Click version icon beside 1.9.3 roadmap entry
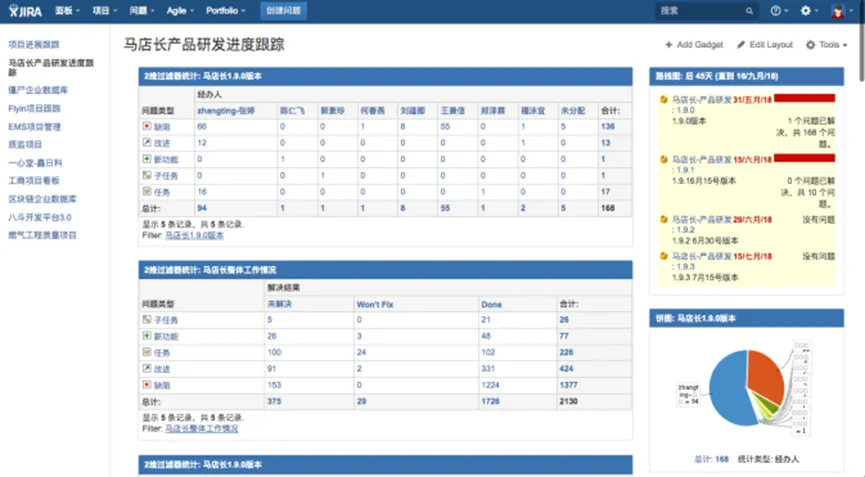This screenshot has height=477, width=865. 664,256
